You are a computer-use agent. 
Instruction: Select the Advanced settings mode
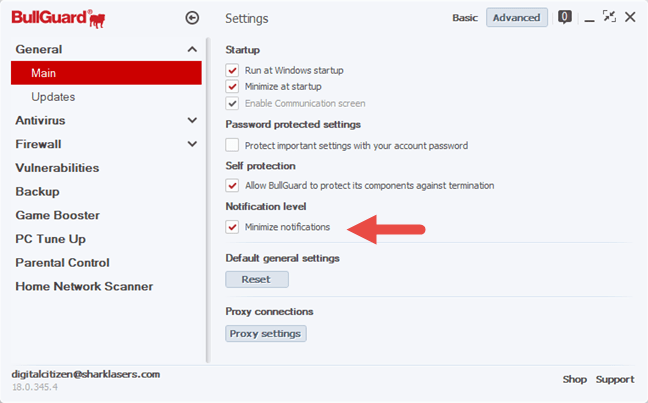516,18
